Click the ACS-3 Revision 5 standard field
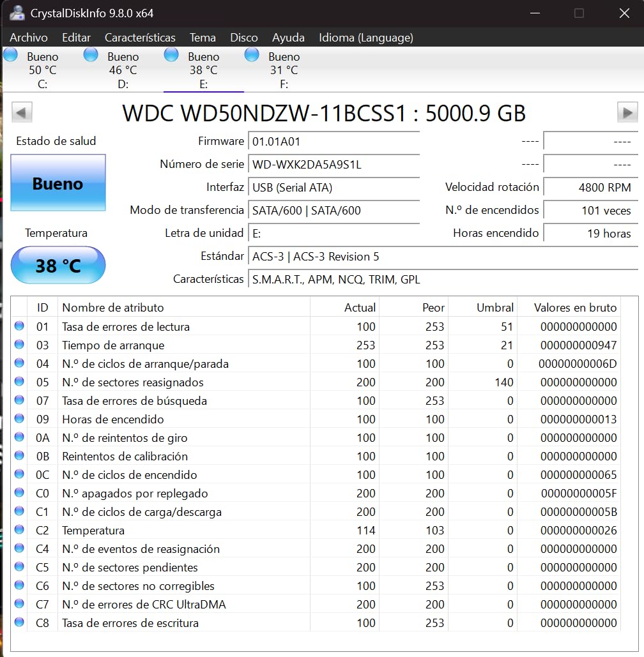Screen dimensions: 644x657 pos(443,257)
